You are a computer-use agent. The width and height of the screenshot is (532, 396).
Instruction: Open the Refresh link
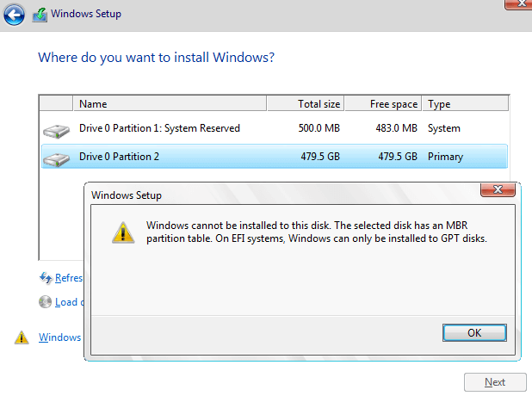(69, 278)
